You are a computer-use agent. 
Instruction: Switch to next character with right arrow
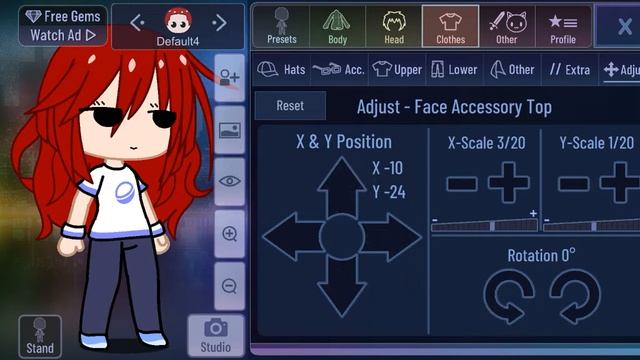click(219, 23)
